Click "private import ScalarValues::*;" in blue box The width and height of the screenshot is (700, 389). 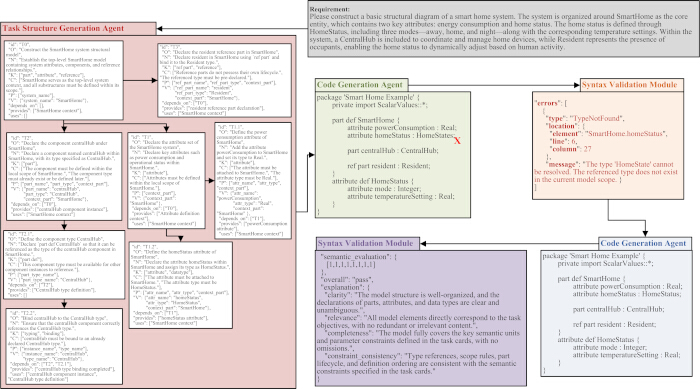click(605, 264)
